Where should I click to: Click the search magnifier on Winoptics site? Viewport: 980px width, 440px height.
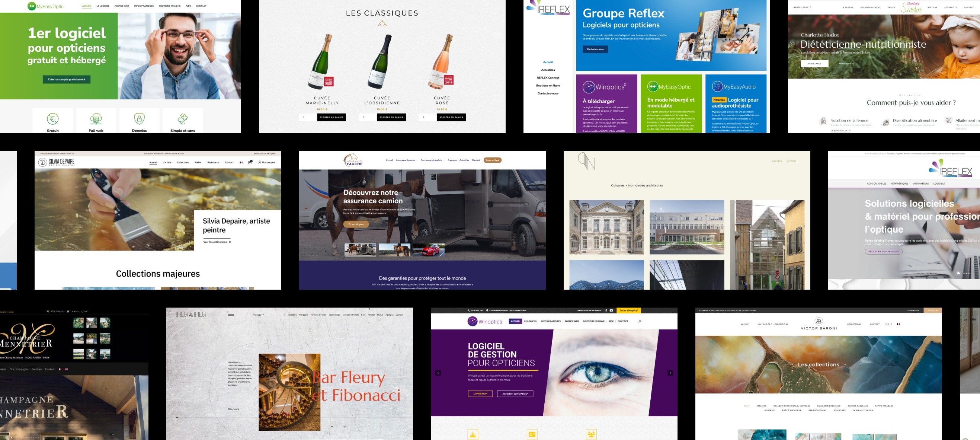[x=640, y=321]
